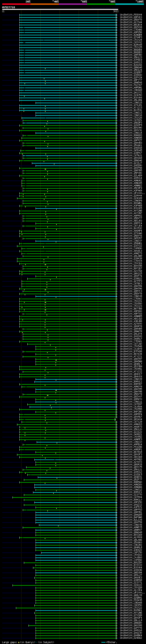Click the green ~80% identity legend segment
The width and height of the screenshot is (146, 644).
pyautogui.click(x=101, y=4)
